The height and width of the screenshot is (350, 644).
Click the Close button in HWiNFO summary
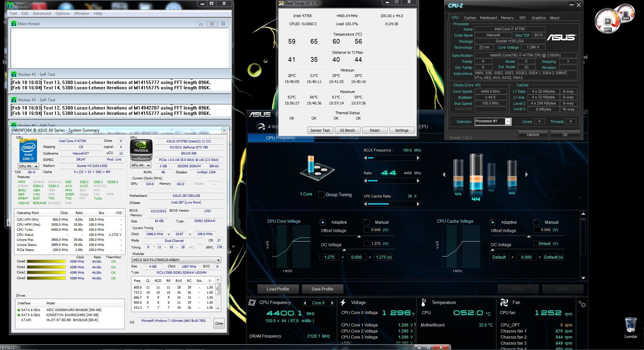point(219,323)
